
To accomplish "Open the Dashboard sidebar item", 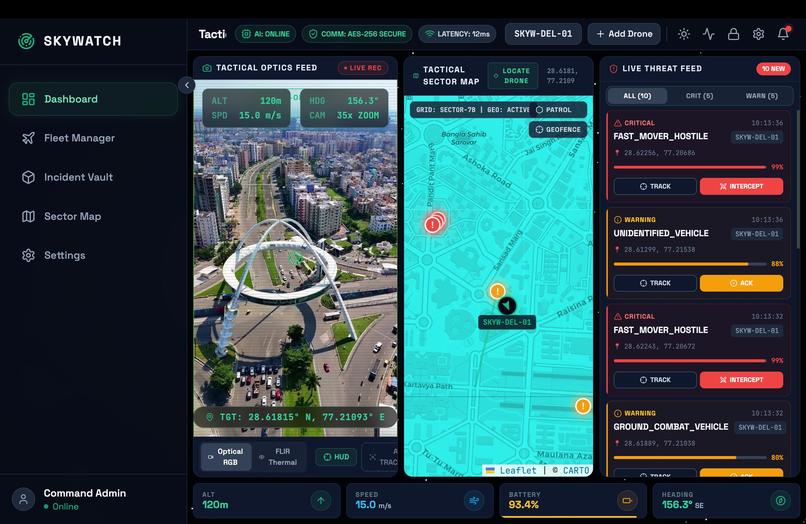I will [93, 99].
